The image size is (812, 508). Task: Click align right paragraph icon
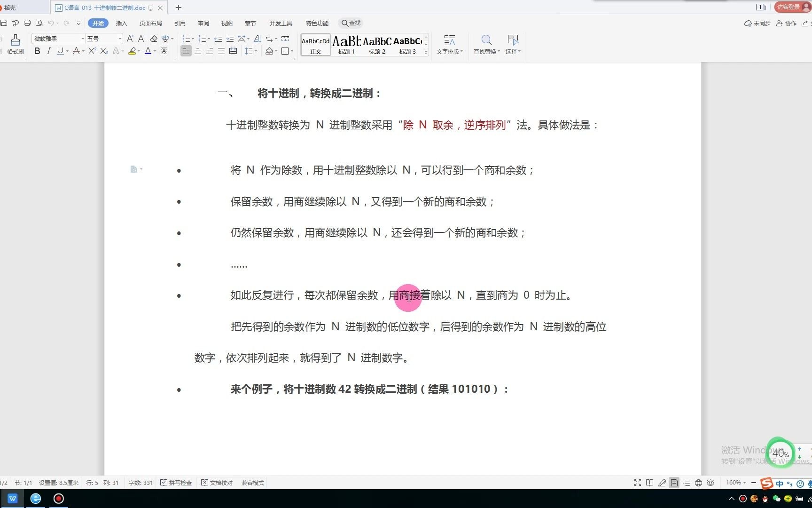210,51
